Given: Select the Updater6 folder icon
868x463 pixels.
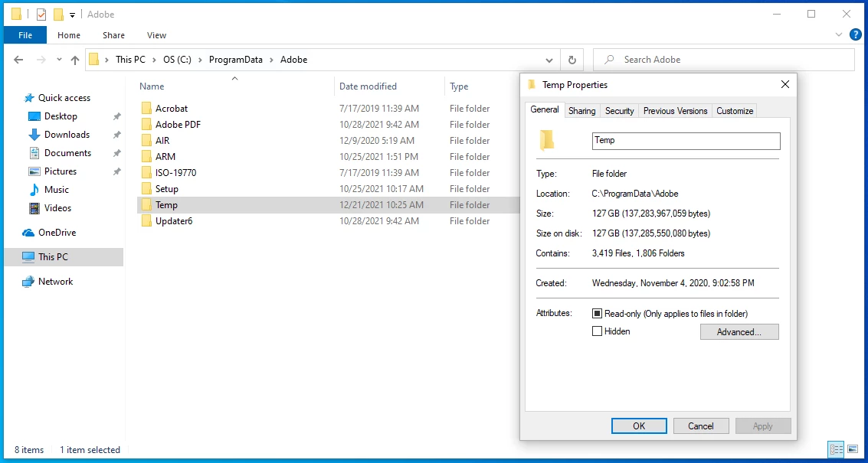Looking at the screenshot, I should tap(146, 220).
